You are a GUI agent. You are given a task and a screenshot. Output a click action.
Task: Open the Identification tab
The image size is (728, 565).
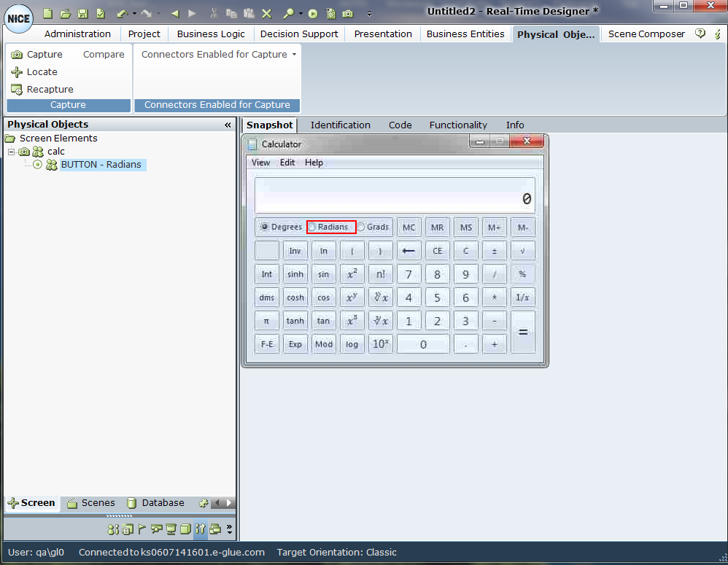click(340, 125)
